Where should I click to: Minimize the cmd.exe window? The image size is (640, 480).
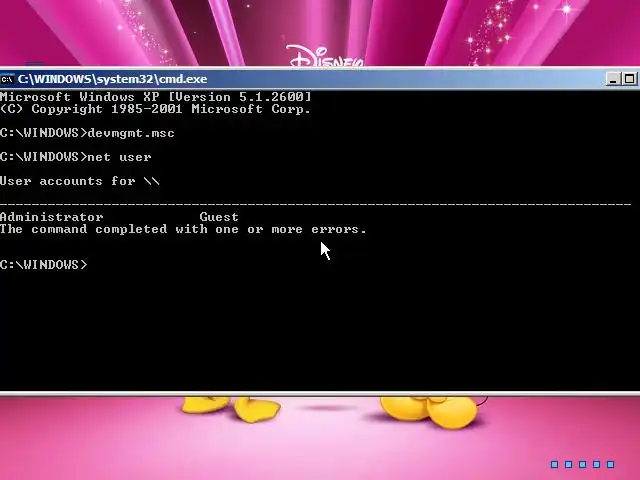click(x=613, y=79)
